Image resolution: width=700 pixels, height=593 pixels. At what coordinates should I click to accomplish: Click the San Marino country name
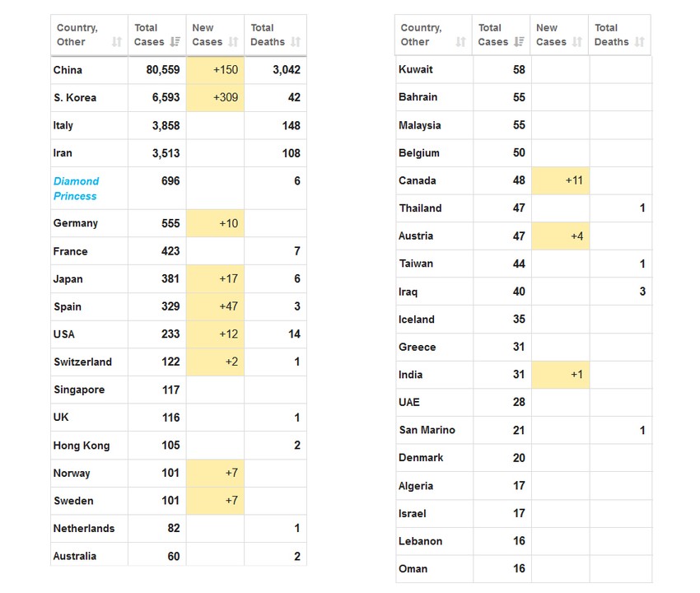[x=427, y=430]
